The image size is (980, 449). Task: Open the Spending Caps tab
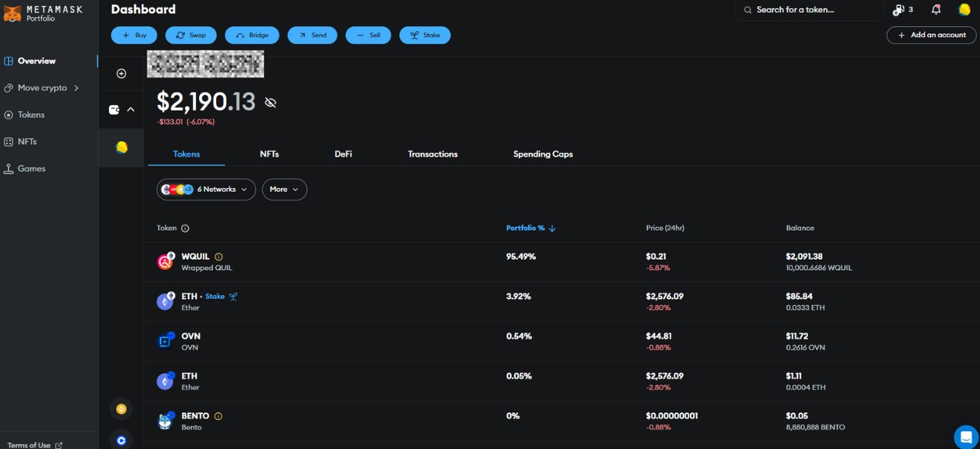point(543,154)
